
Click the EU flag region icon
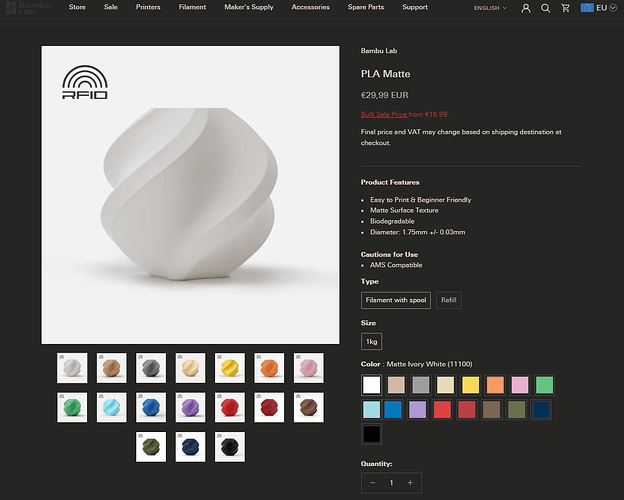pos(587,8)
